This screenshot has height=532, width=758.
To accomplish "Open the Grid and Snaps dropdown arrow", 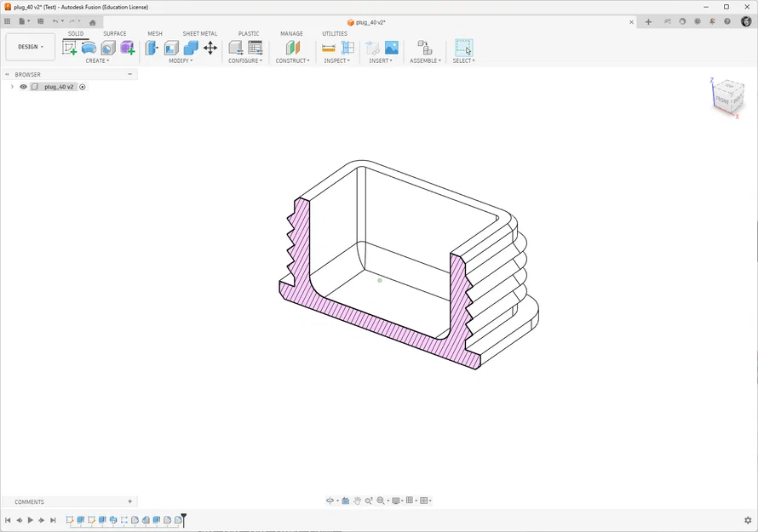I will pyautogui.click(x=415, y=501).
